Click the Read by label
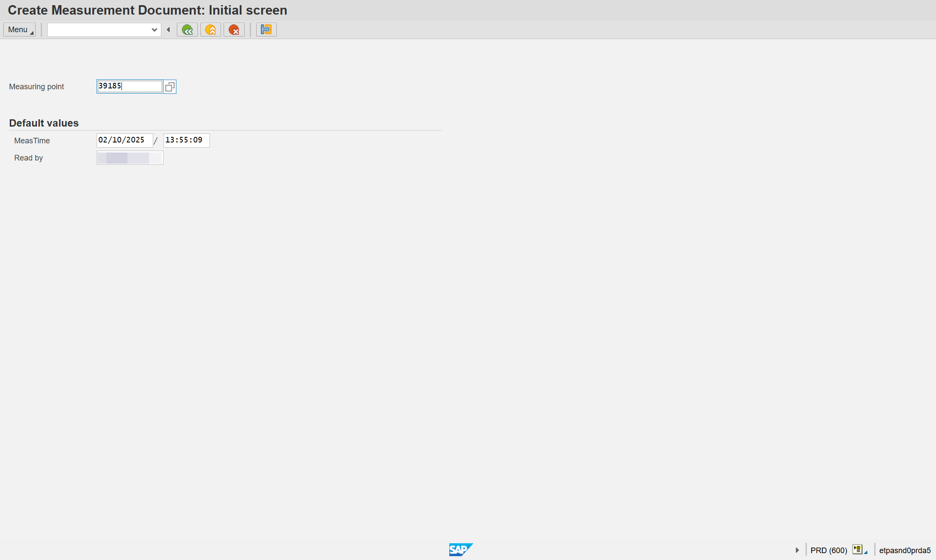Screen dimensions: 936x560 pyautogui.click(x=28, y=158)
